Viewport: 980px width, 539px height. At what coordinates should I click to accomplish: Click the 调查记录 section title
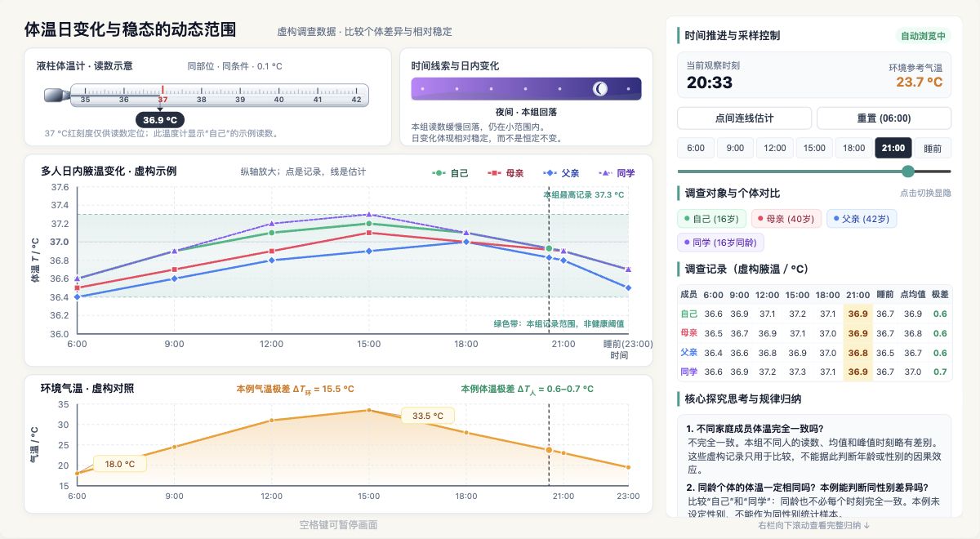[746, 269]
